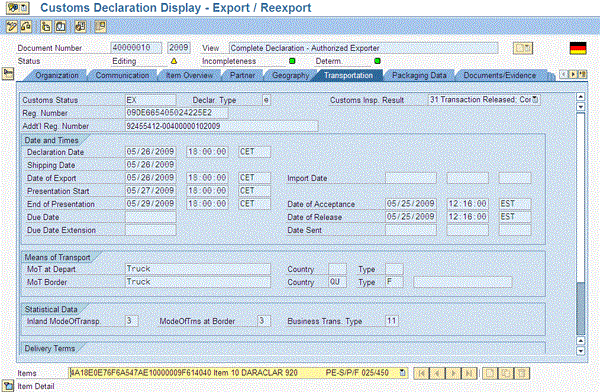
Task: Click the MoT at Depart input field
Action: 197,269
